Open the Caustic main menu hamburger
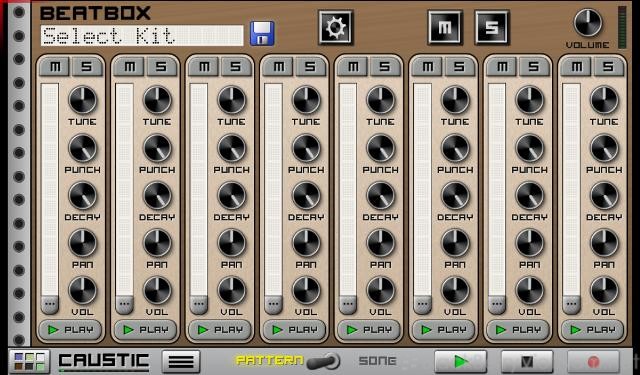Viewport: 640px width, 375px height. 181,362
